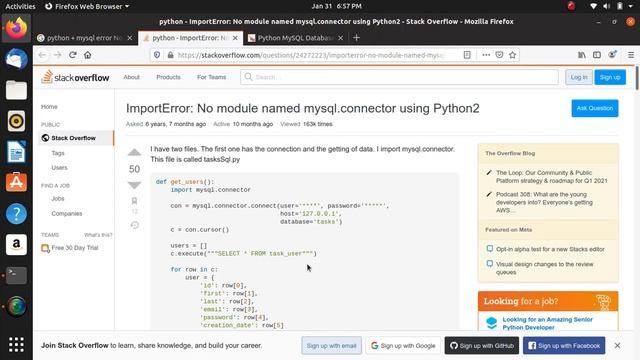Screen dimensions: 640x360
Task: Open Companies in the sidebar
Action: [x=67, y=213]
